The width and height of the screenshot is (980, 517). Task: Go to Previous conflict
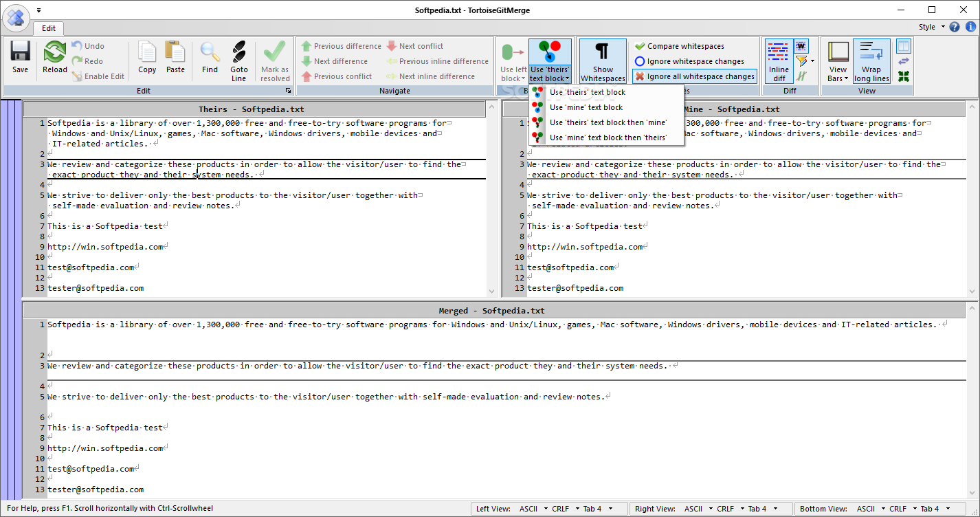[x=337, y=76]
